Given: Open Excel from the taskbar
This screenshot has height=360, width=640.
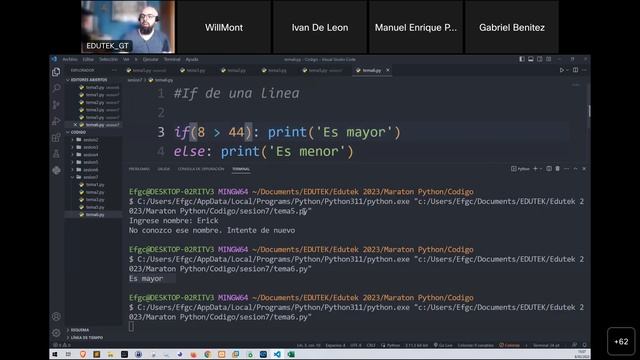Looking at the screenshot, I should click(x=291, y=354).
